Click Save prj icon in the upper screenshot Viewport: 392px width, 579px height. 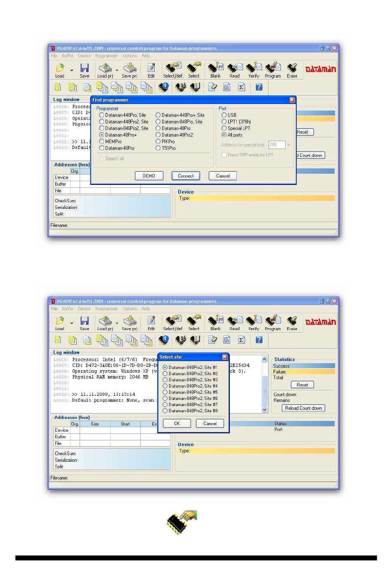(x=130, y=68)
